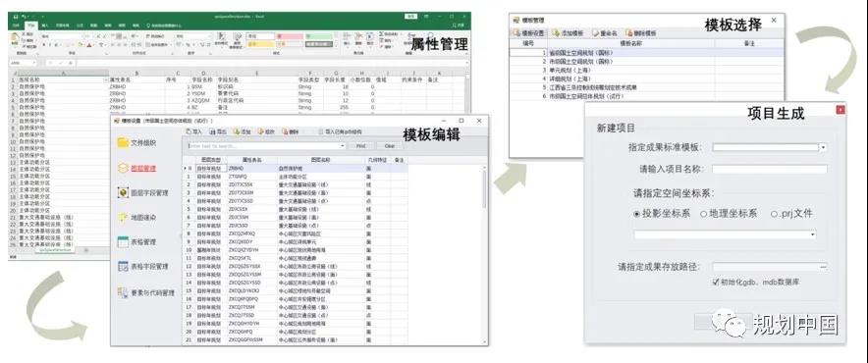The image size is (868, 363).
Task: Open Excel 开始 ribbon tab
Action: 31,26
